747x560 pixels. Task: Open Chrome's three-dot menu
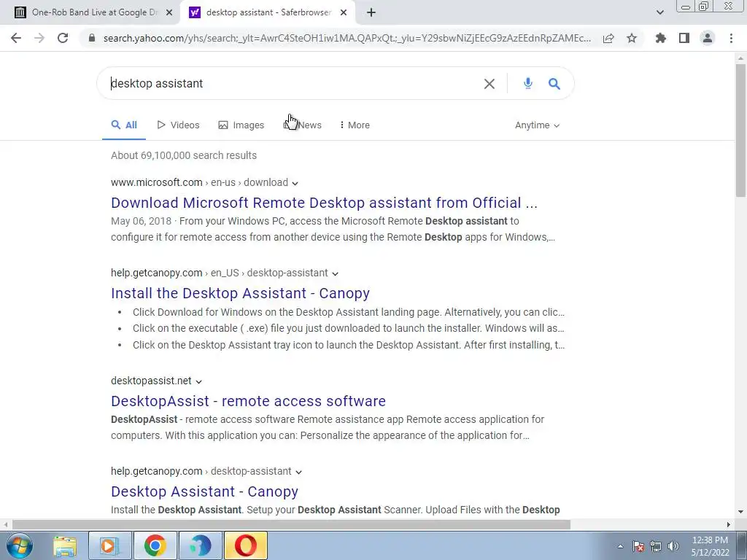[x=731, y=38]
